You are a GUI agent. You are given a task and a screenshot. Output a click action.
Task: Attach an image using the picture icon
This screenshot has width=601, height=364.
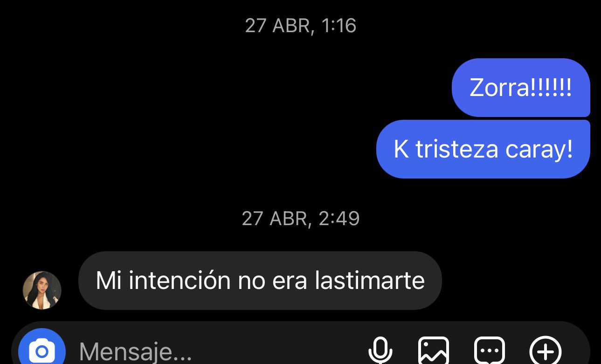pyautogui.click(x=434, y=350)
